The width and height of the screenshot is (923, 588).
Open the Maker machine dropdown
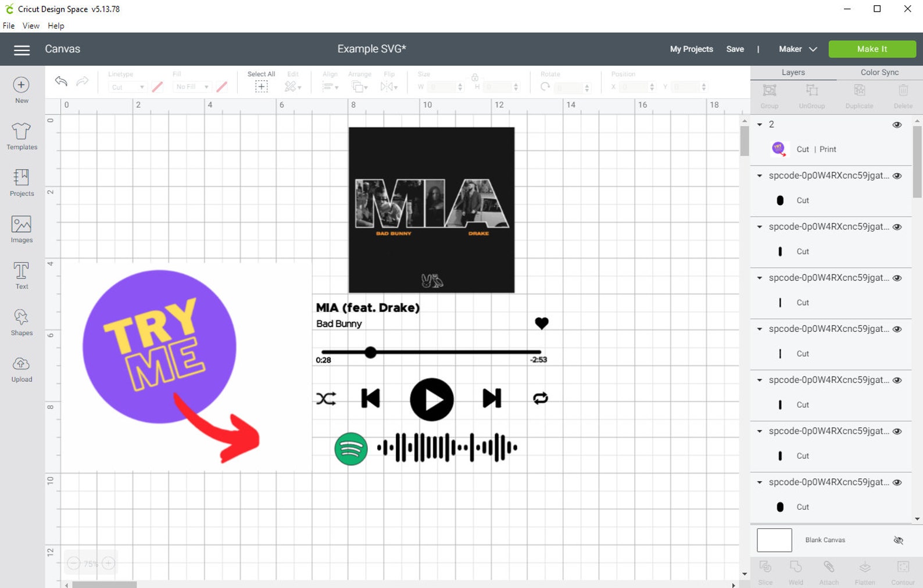[798, 49]
